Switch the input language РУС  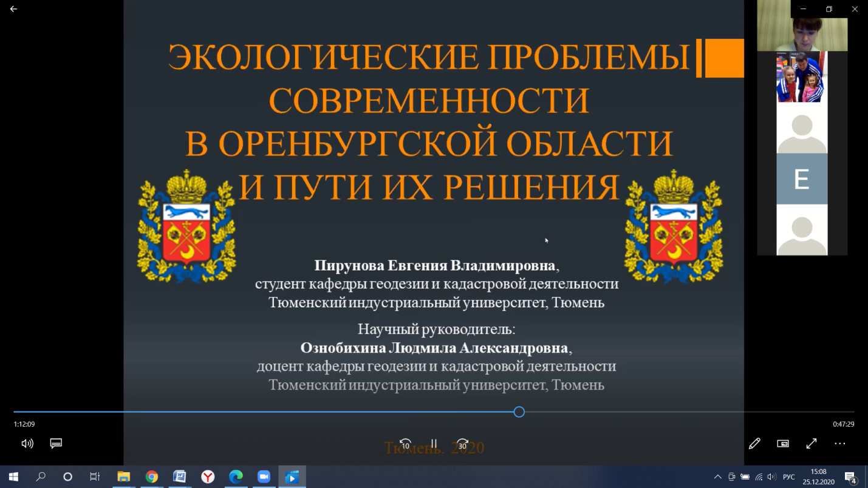789,477
